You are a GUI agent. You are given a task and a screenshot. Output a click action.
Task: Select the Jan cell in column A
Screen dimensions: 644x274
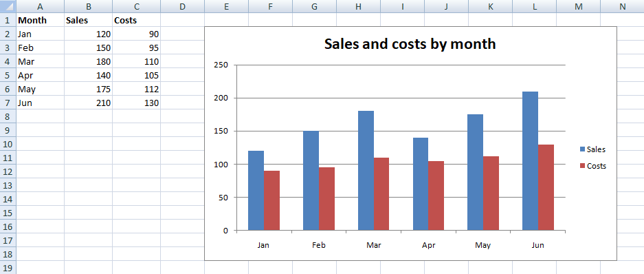[41, 34]
